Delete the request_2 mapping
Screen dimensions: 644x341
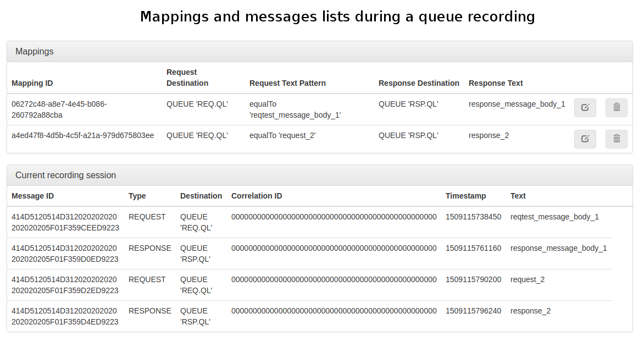click(x=616, y=139)
